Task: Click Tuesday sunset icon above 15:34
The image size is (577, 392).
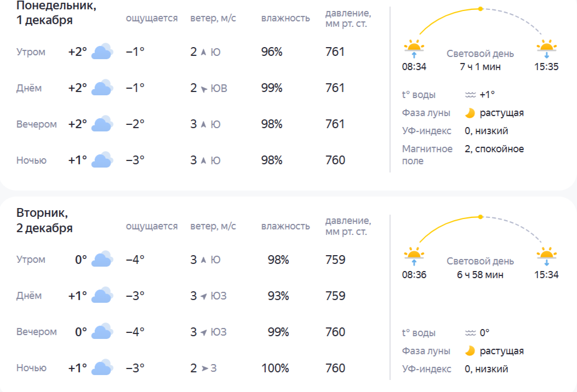Action: (546, 256)
